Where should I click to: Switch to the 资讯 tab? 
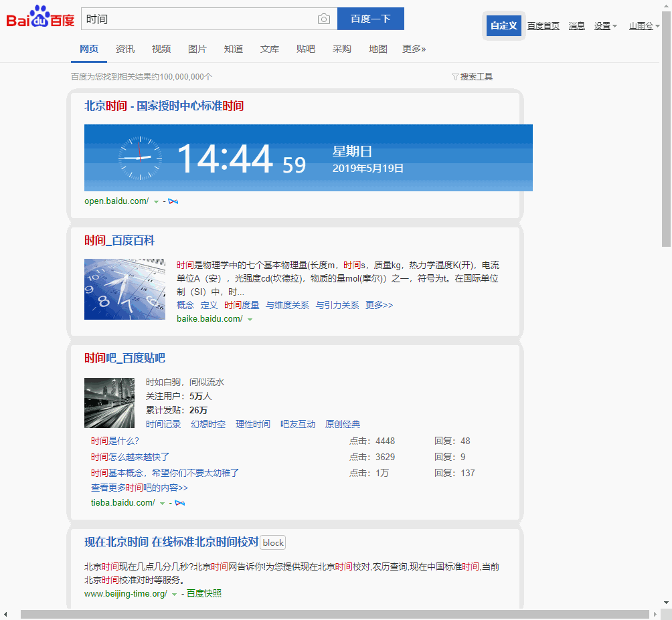click(x=125, y=49)
